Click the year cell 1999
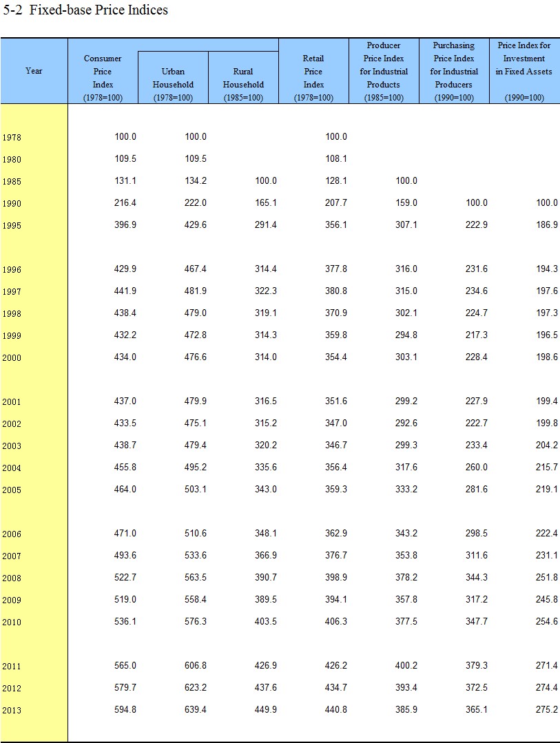 [x=12, y=335]
